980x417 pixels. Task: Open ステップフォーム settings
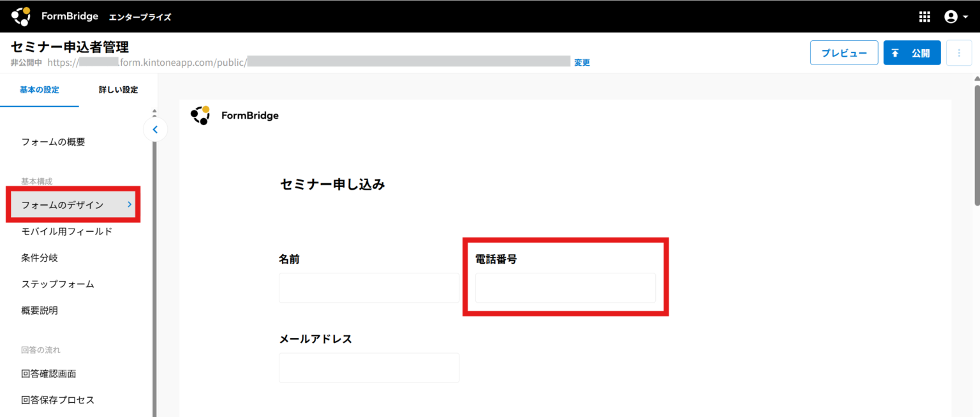pyautogui.click(x=57, y=284)
